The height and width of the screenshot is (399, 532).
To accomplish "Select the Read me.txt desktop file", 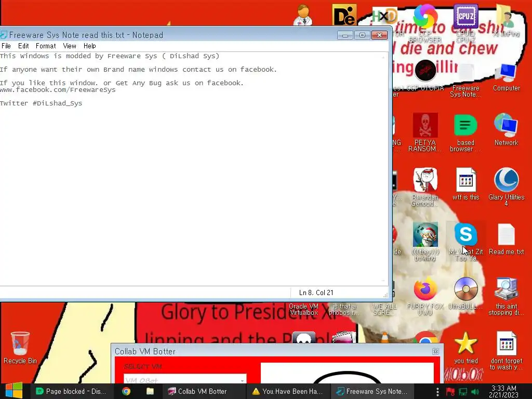I will pos(506,239).
